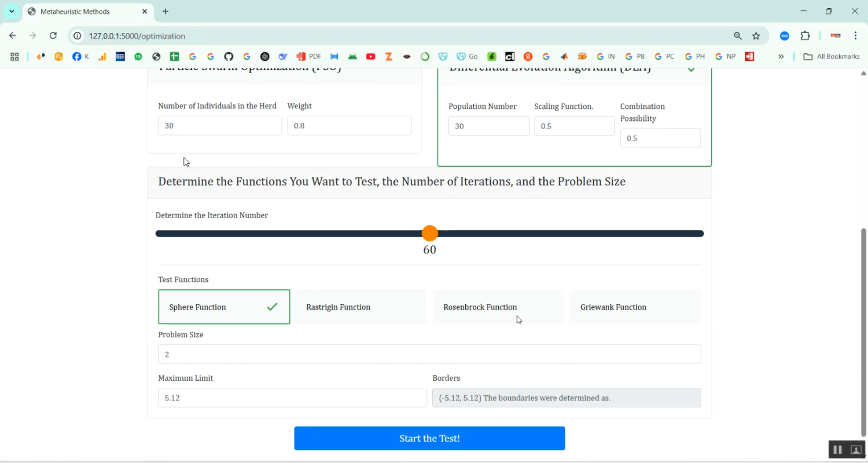
Task: Close the Metaheuristic Methods tab
Action: tap(145, 12)
